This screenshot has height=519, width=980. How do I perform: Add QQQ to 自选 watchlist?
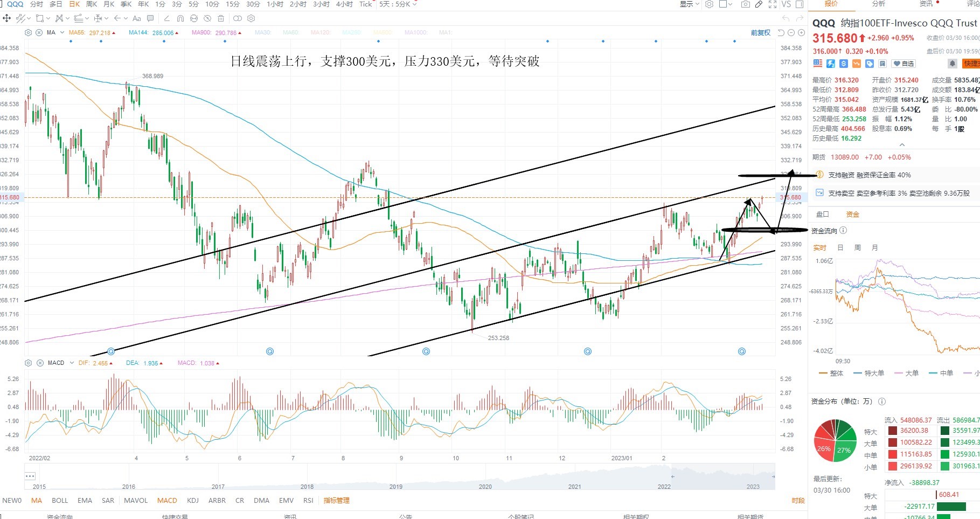(903, 64)
